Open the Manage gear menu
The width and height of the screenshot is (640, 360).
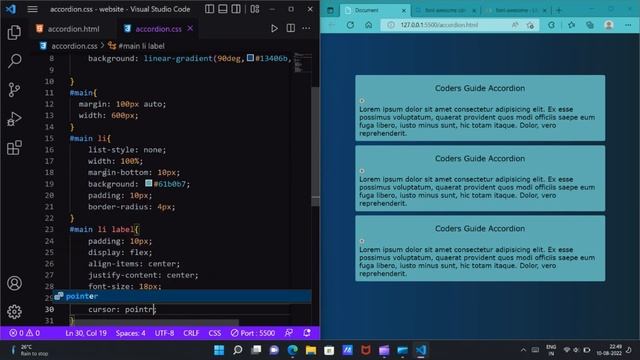pyautogui.click(x=14, y=312)
